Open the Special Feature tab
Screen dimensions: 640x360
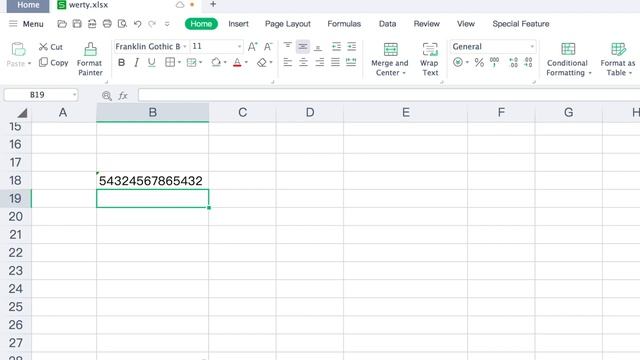pyautogui.click(x=521, y=24)
